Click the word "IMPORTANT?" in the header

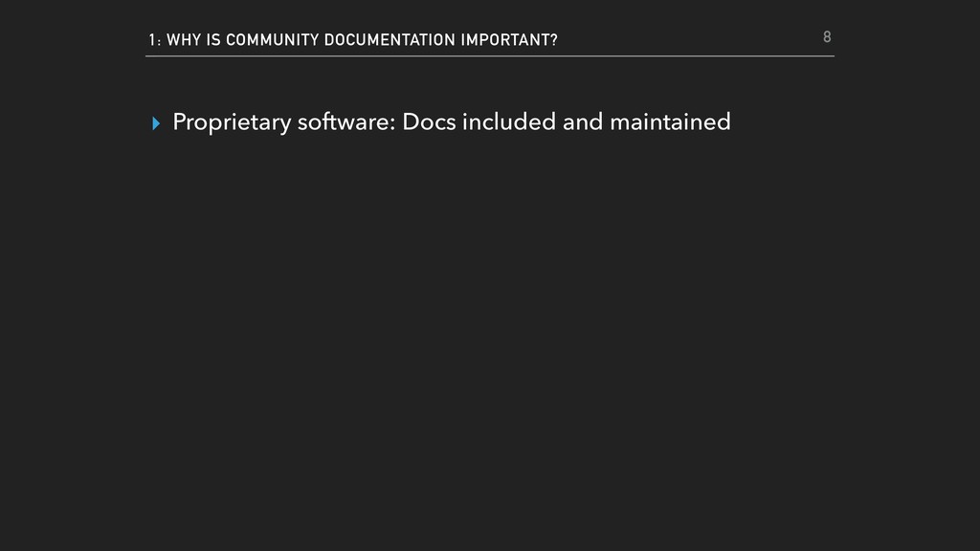508,39
